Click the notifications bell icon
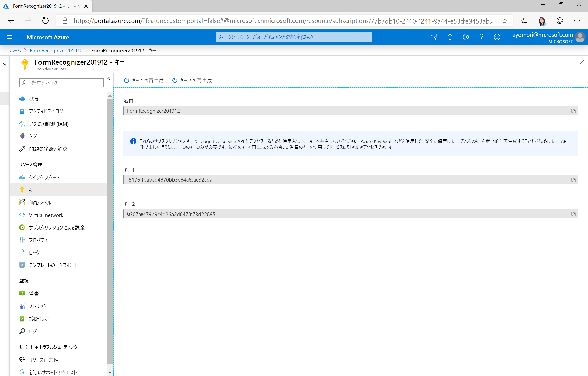Screen dimensions: 588x376 450,37
